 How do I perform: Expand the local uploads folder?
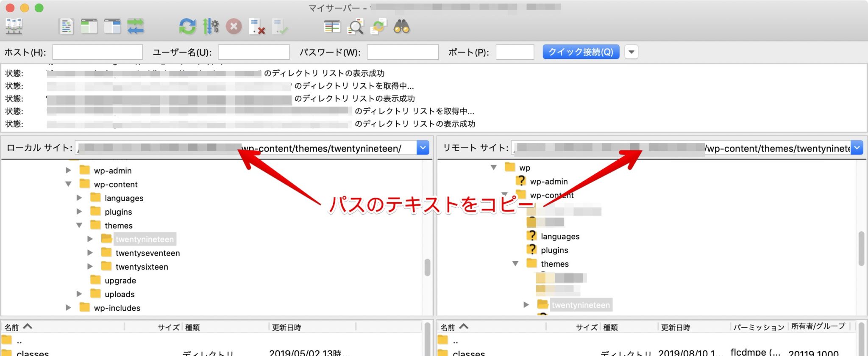coord(79,294)
